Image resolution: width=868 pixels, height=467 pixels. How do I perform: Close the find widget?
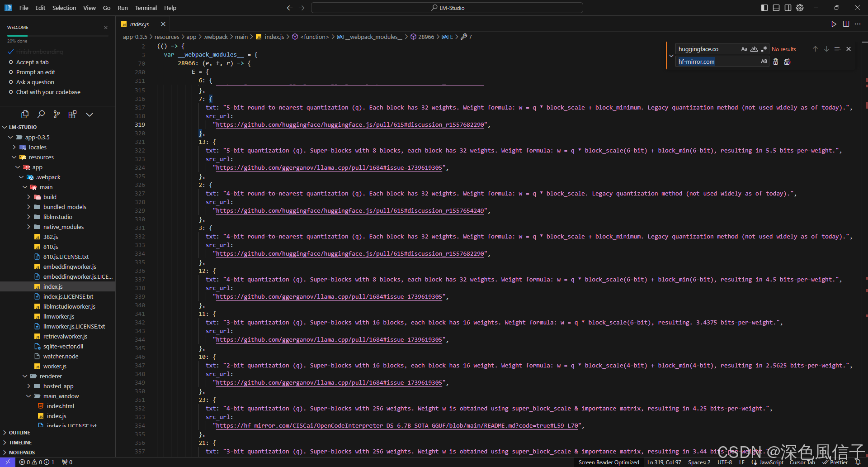point(849,49)
